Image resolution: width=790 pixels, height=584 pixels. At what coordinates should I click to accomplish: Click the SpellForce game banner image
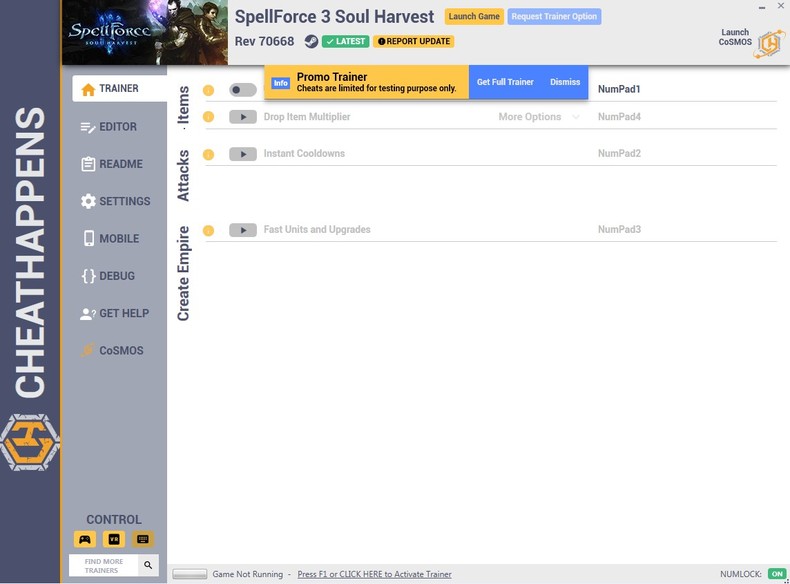145,32
